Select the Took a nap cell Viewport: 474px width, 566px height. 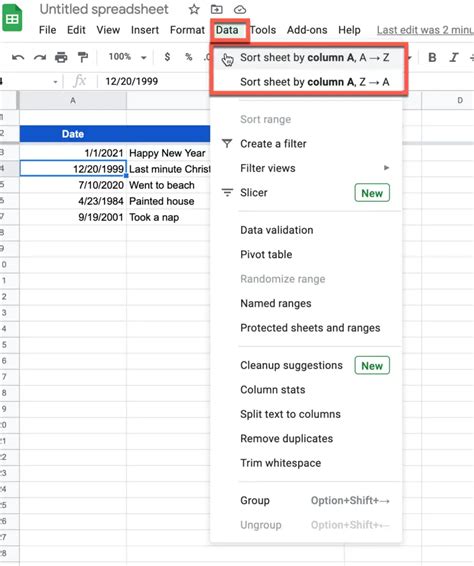(x=168, y=217)
